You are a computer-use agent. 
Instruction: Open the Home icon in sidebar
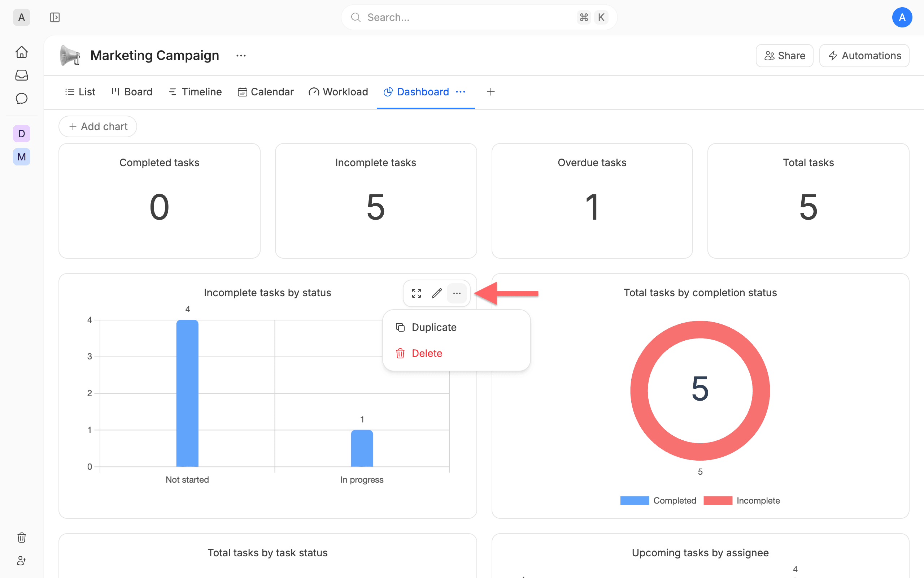coord(21,52)
